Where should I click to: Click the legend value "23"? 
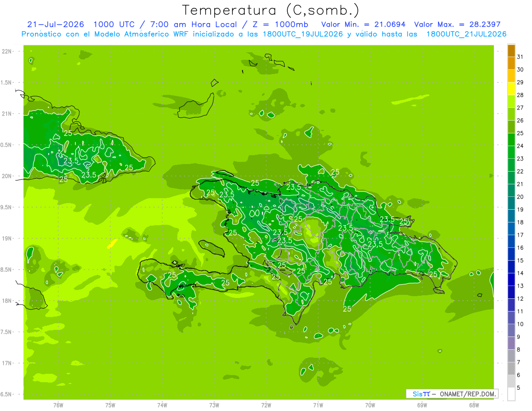pos(520,159)
